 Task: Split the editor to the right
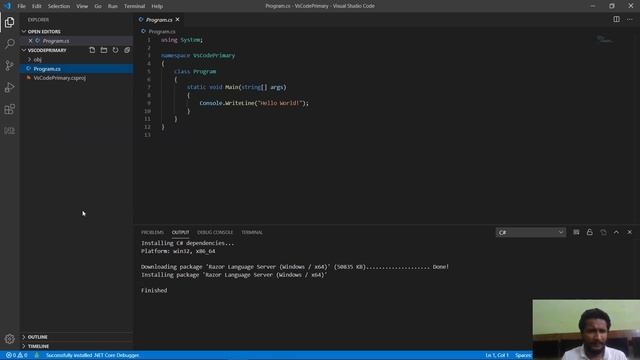pos(616,19)
